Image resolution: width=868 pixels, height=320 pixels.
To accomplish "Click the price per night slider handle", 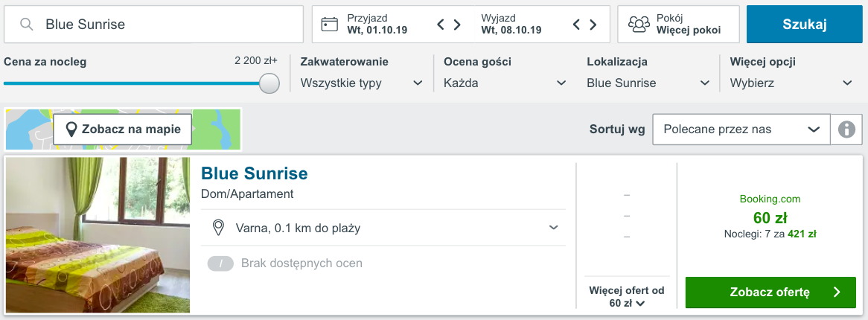I will pyautogui.click(x=269, y=83).
